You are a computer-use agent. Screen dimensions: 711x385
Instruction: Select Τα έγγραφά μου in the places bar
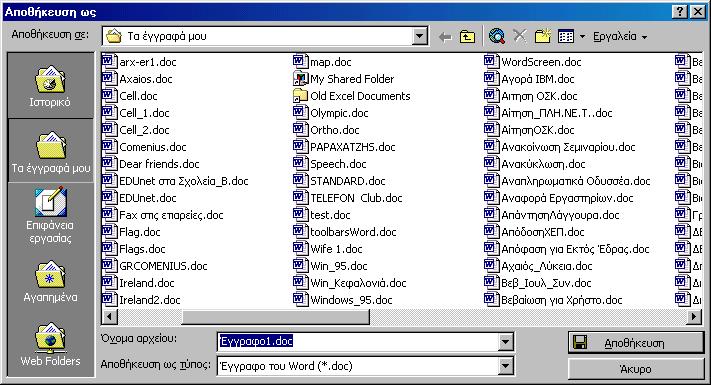tap(50, 151)
